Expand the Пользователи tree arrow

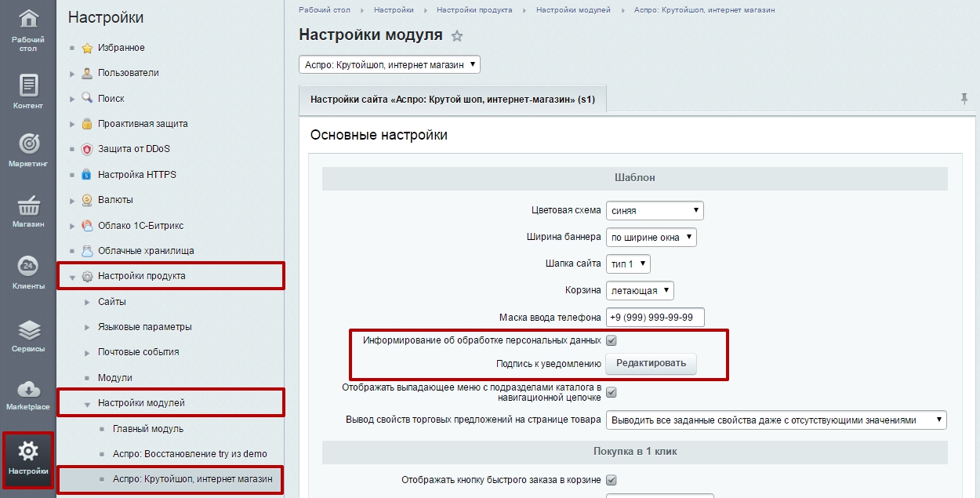tap(72, 74)
